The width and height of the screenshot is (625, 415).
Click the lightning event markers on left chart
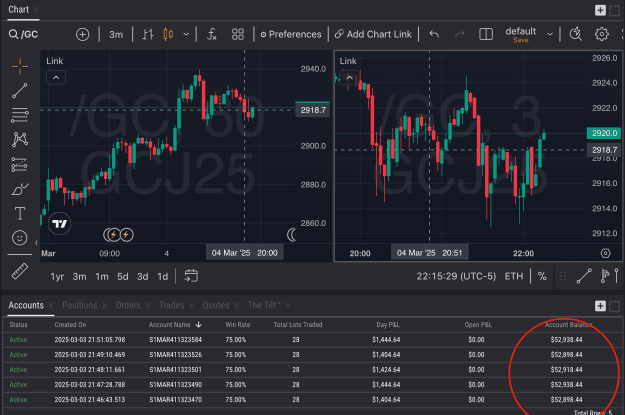click(119, 235)
